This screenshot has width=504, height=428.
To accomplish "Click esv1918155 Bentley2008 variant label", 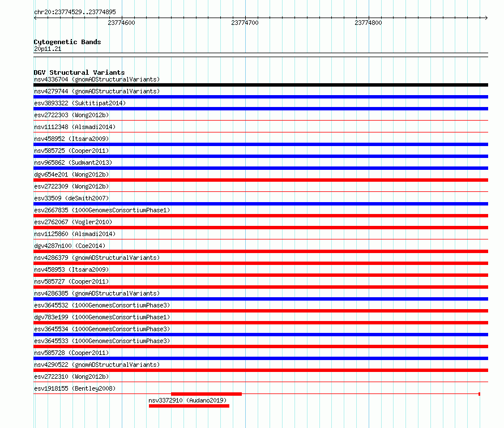I will [75, 388].
